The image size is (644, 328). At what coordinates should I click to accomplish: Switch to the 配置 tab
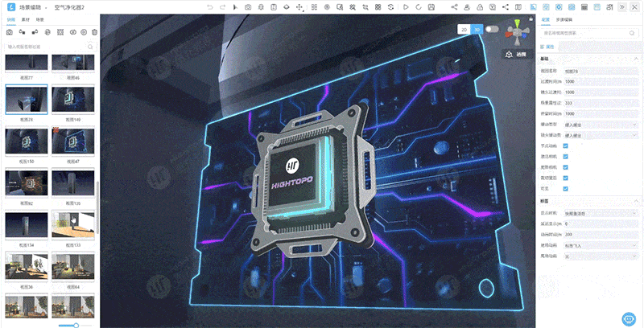(546, 19)
